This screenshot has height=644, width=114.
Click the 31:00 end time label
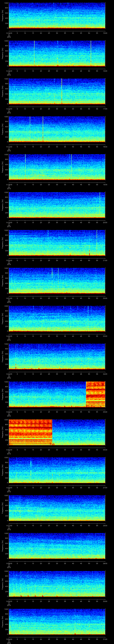coord(105,639)
